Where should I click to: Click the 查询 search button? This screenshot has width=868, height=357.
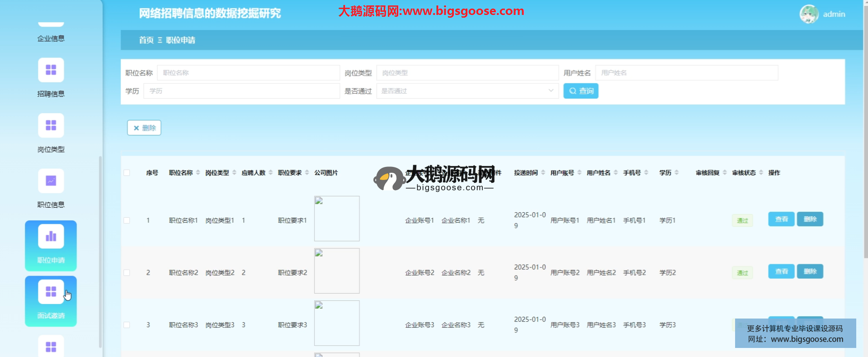click(x=580, y=91)
